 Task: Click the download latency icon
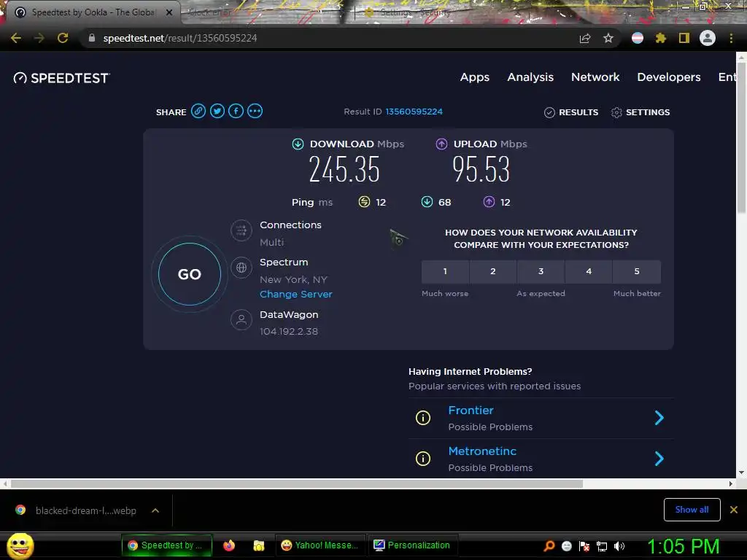pos(427,202)
